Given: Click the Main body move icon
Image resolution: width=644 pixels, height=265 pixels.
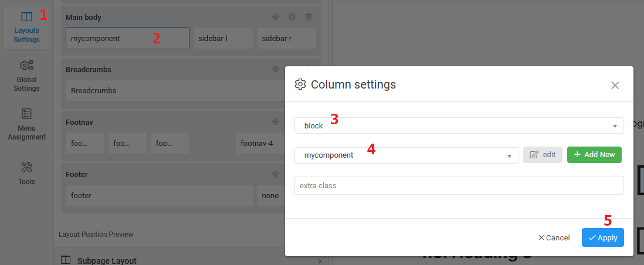Looking at the screenshot, I should pos(276,18).
